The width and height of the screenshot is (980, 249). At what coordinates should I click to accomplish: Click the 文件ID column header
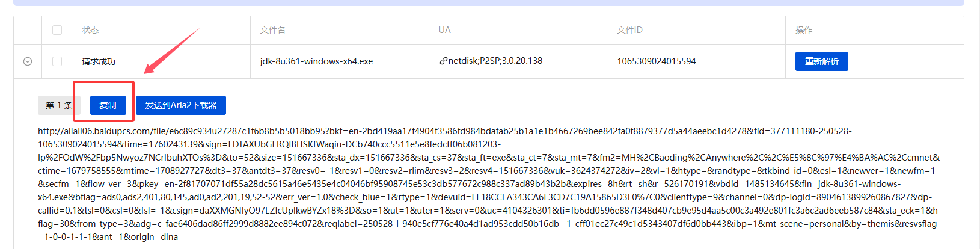point(629,30)
